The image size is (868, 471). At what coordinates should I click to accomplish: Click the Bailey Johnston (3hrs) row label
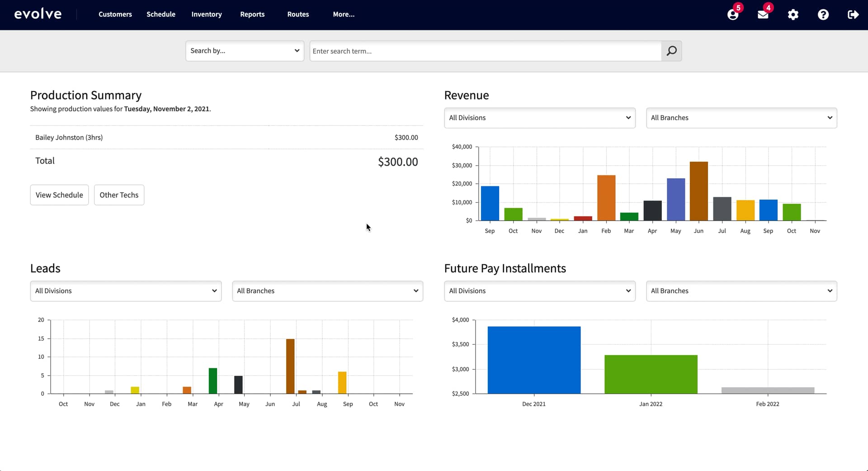tap(69, 138)
